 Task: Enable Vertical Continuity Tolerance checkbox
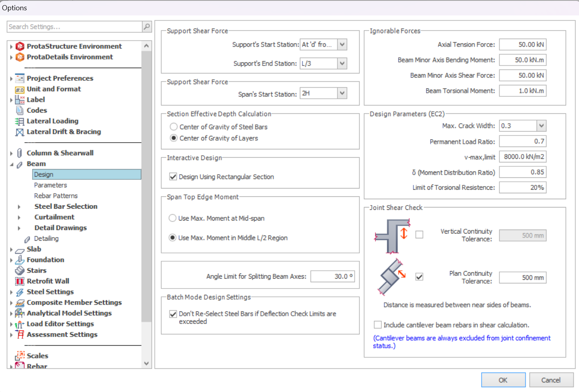pos(419,235)
